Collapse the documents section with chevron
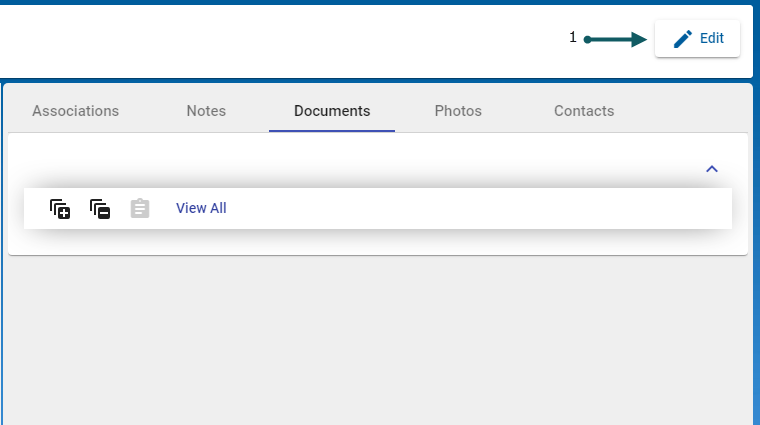The image size is (760, 425). click(712, 169)
